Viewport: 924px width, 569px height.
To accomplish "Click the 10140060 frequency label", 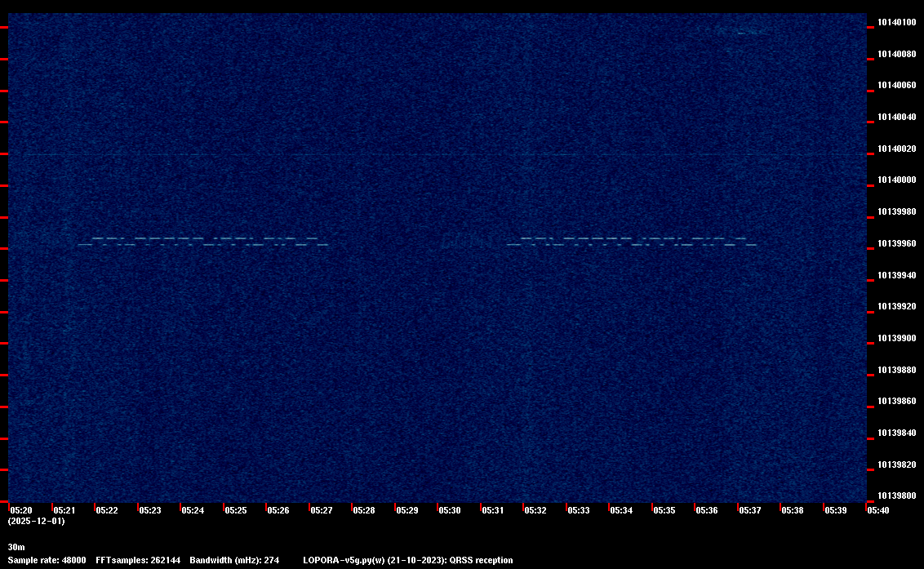I will coord(897,86).
